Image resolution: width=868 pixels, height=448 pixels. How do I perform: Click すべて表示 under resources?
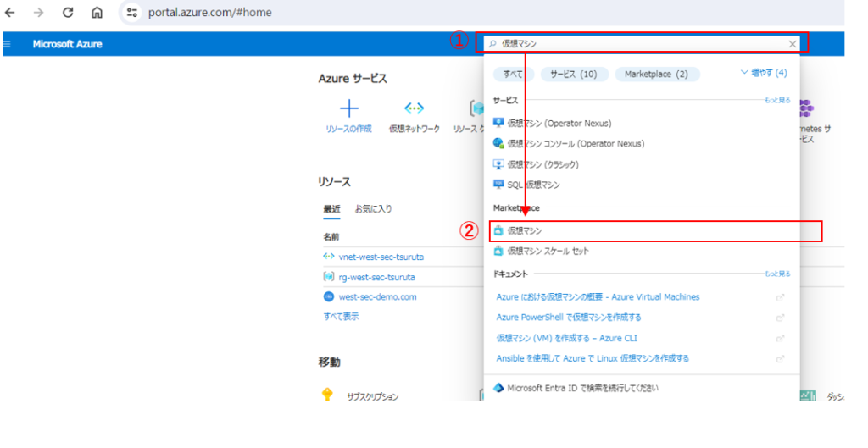pyautogui.click(x=341, y=317)
